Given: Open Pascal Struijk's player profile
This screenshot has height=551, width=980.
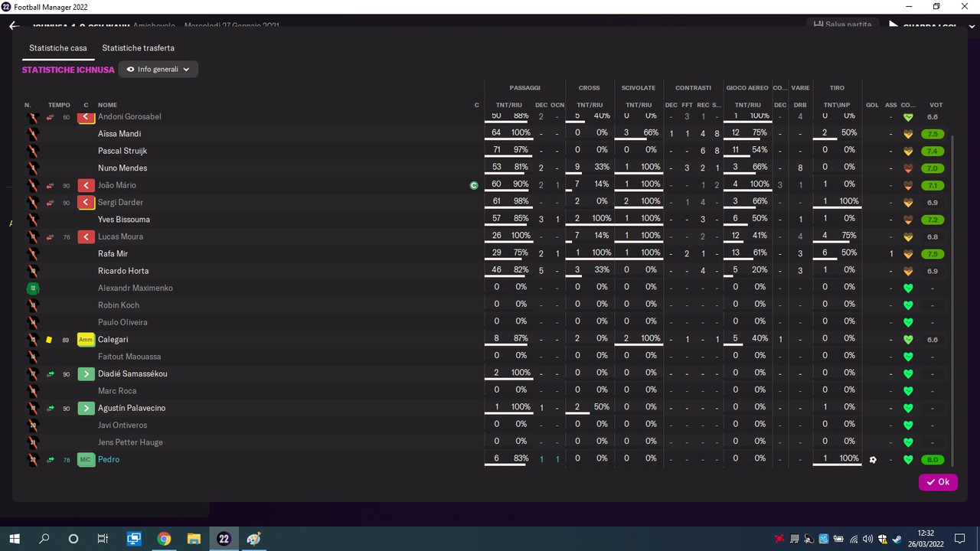Looking at the screenshot, I should (x=122, y=151).
